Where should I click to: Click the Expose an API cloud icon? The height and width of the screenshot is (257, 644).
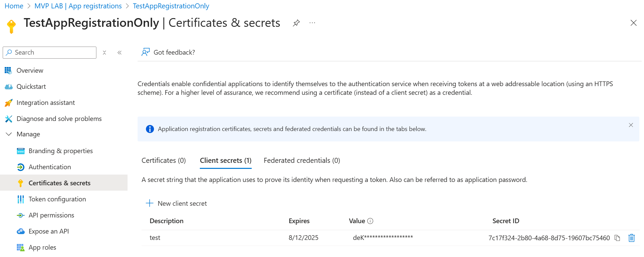(21, 231)
